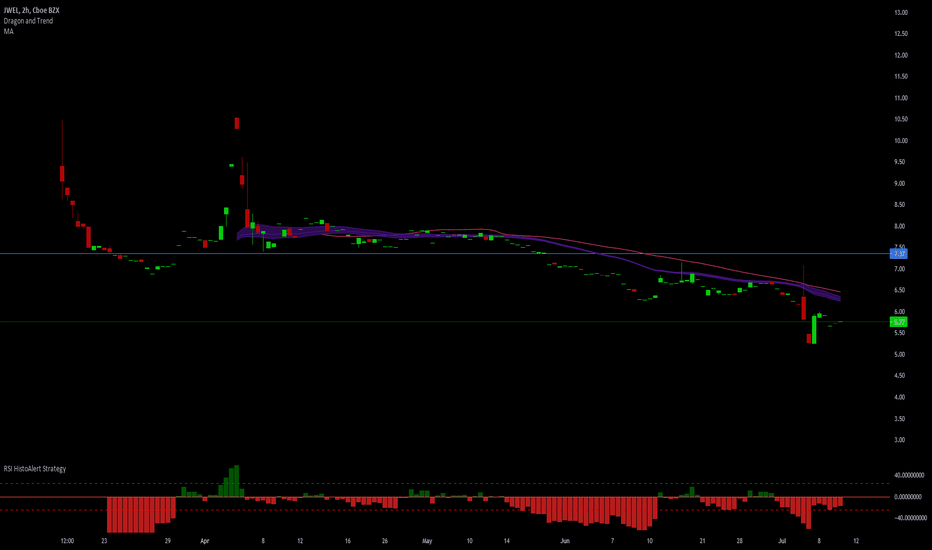Click the 11.00 price axis label
This screenshot has width=932, height=550.
click(x=900, y=98)
